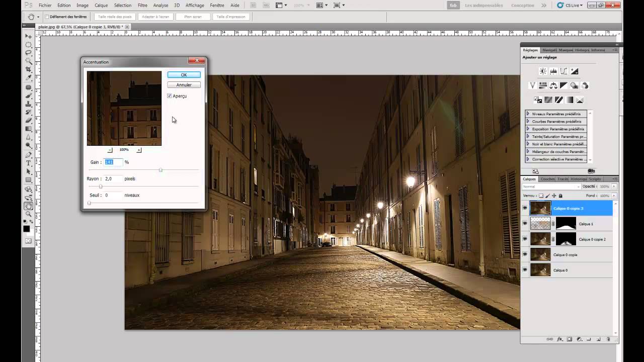
Task: Hide the Calque 0 copie 3 layer
Action: (525, 208)
